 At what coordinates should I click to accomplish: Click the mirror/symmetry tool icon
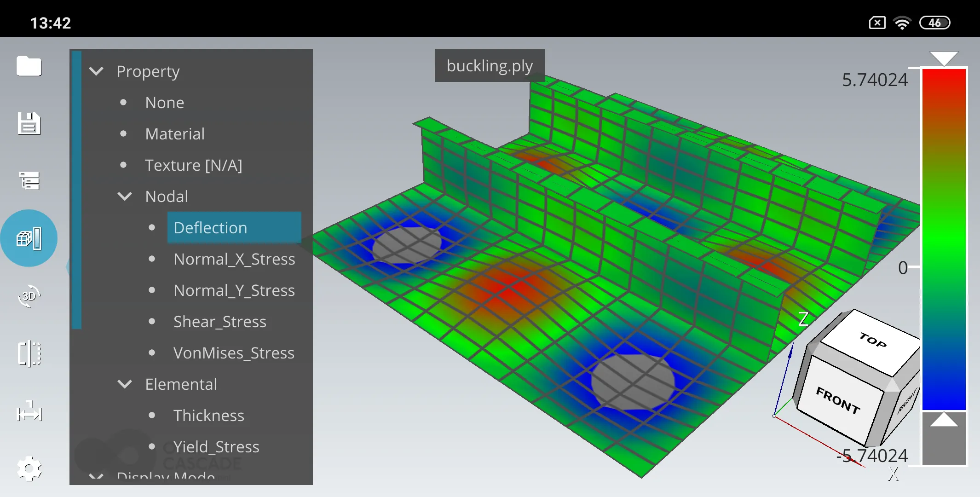[x=29, y=354]
